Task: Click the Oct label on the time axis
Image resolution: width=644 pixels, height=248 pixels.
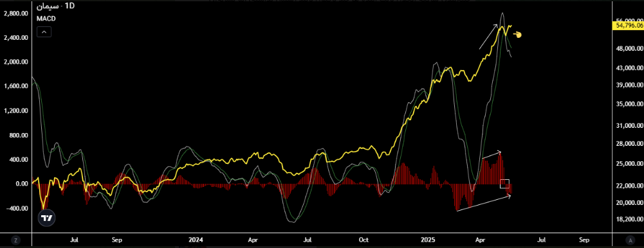Action: pyautogui.click(x=363, y=240)
